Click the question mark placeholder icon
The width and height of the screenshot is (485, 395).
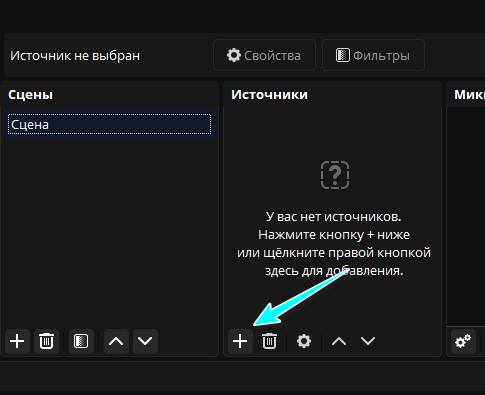point(335,175)
